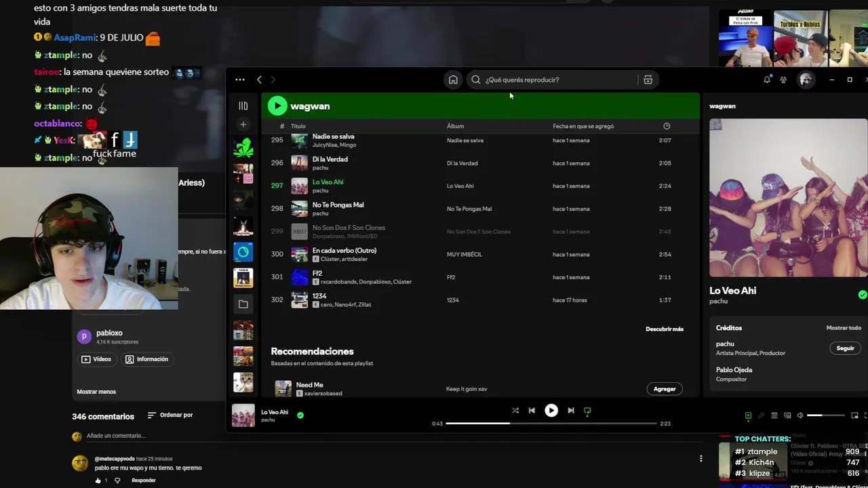Image resolution: width=868 pixels, height=488 pixels.
Task: Collapse Your Library sidebar icon
Action: coord(243,106)
